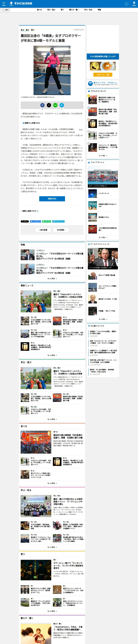Click the 見る・遊ぶ tag above article title

click(x=25, y=30)
